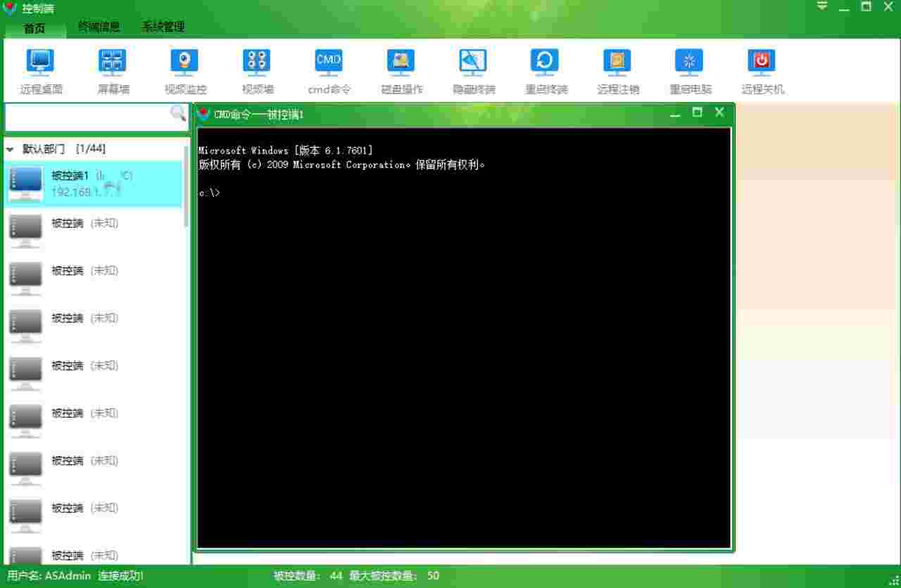Click the cmd命令 toolbar icon
This screenshot has width=901, height=588.
tap(329, 61)
